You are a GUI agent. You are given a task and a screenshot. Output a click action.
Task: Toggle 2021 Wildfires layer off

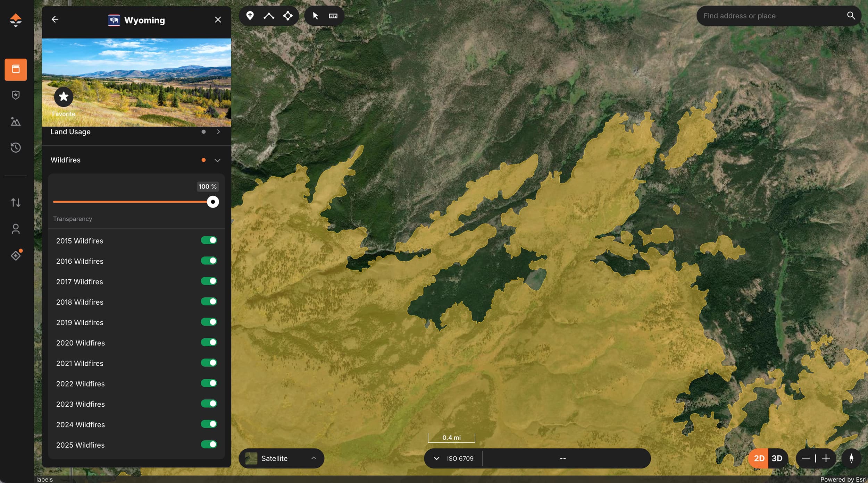[209, 363]
